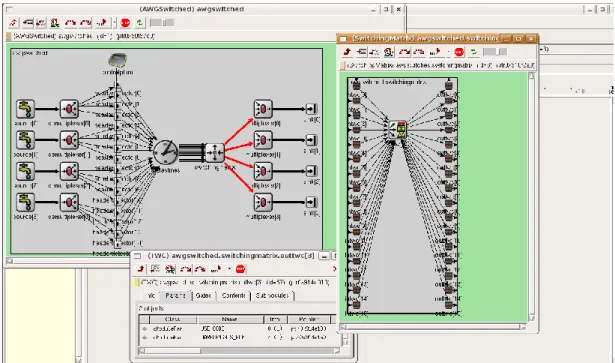Viewport: 615px width, 363px height.
Task: Click horizontal scrollbar in TWC params table
Action: coord(239,351)
